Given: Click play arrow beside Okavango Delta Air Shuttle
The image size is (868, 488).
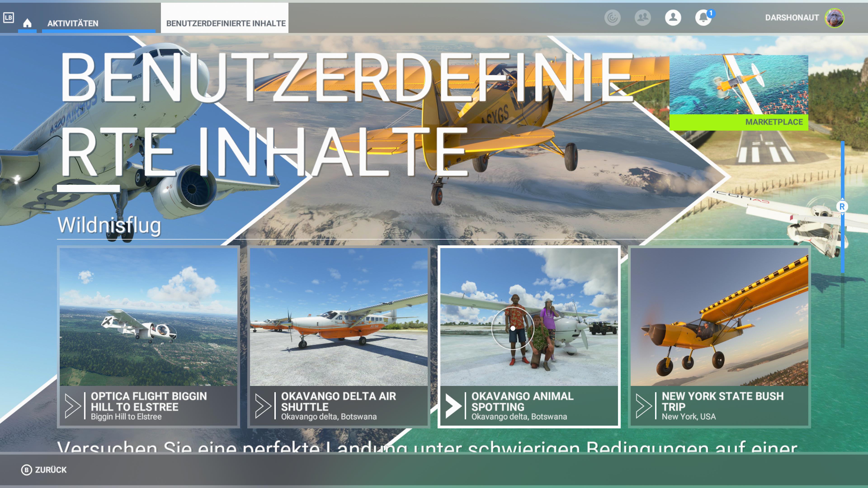Looking at the screenshot, I should pos(263,406).
